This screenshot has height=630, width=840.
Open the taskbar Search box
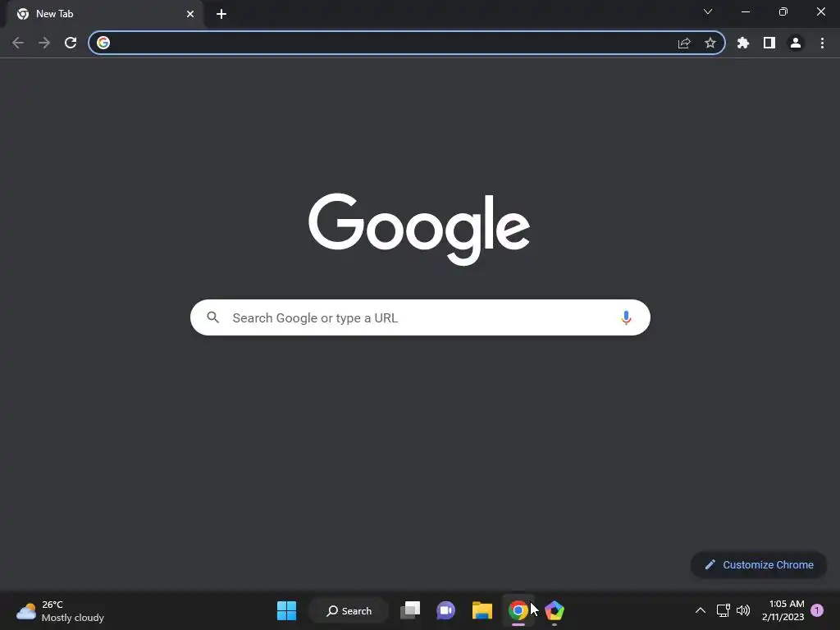(x=349, y=610)
